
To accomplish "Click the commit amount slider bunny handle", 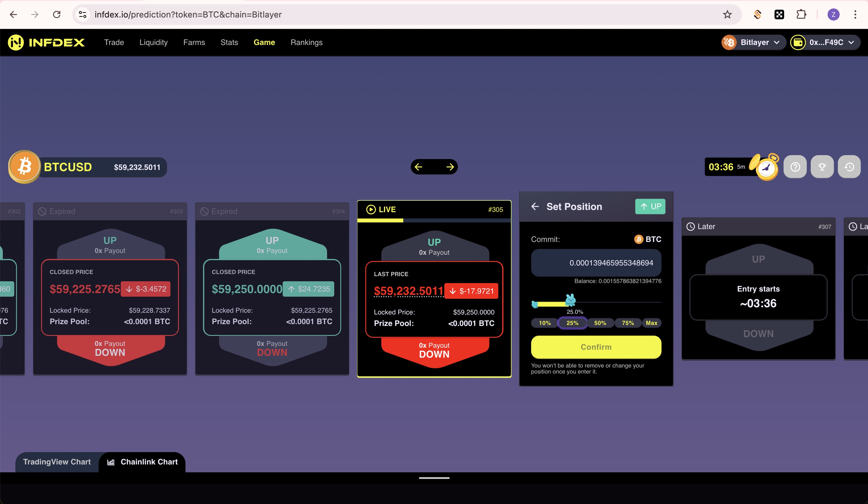I will point(570,300).
